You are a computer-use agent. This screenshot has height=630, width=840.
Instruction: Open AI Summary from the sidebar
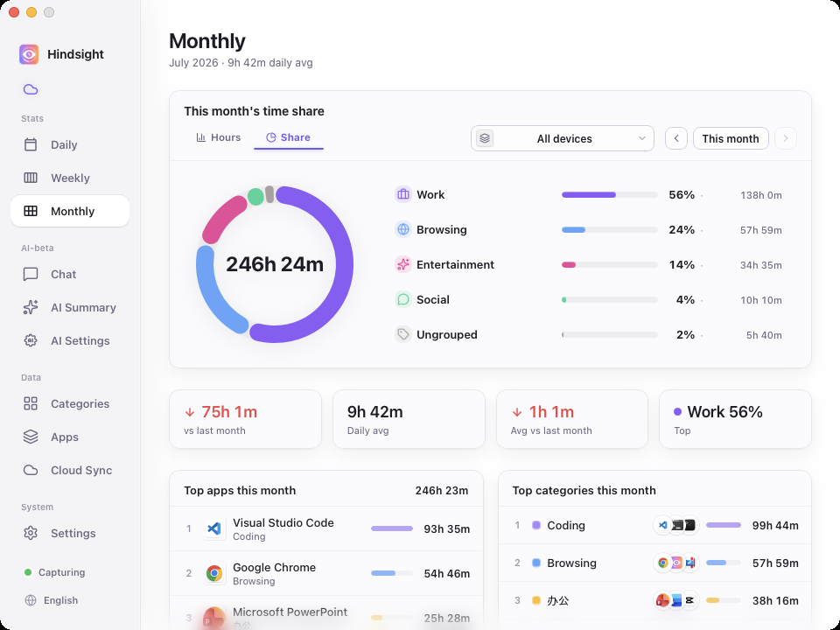click(x=70, y=307)
